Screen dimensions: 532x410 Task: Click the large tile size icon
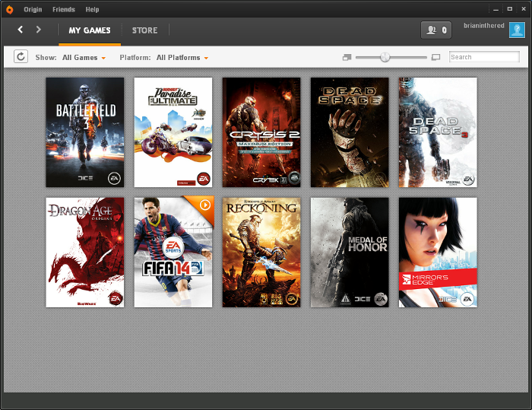coord(435,57)
